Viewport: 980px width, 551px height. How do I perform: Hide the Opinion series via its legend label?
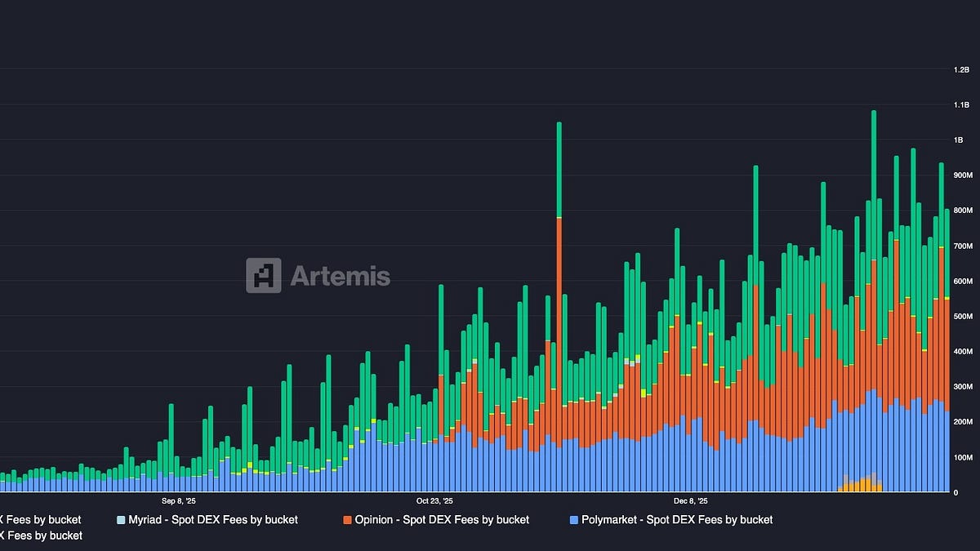click(445, 519)
